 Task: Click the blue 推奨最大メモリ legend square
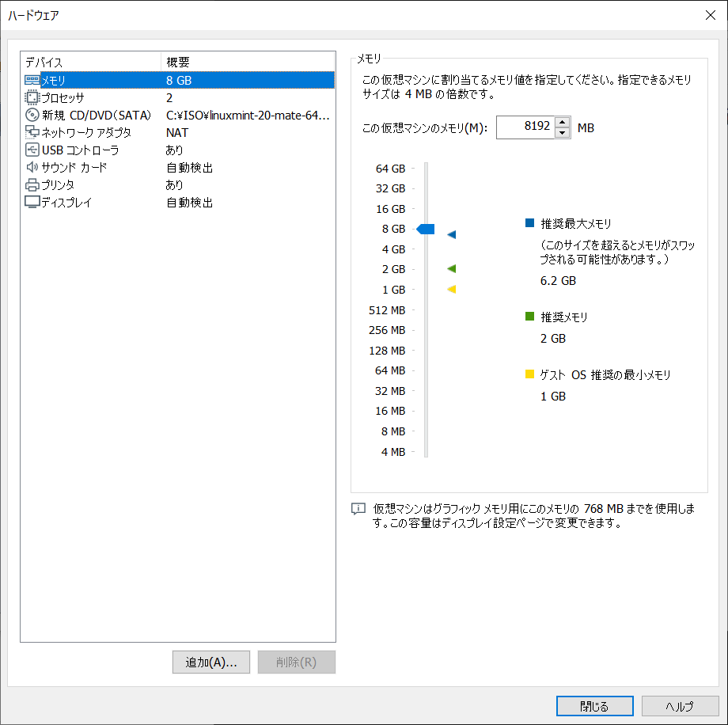point(529,222)
